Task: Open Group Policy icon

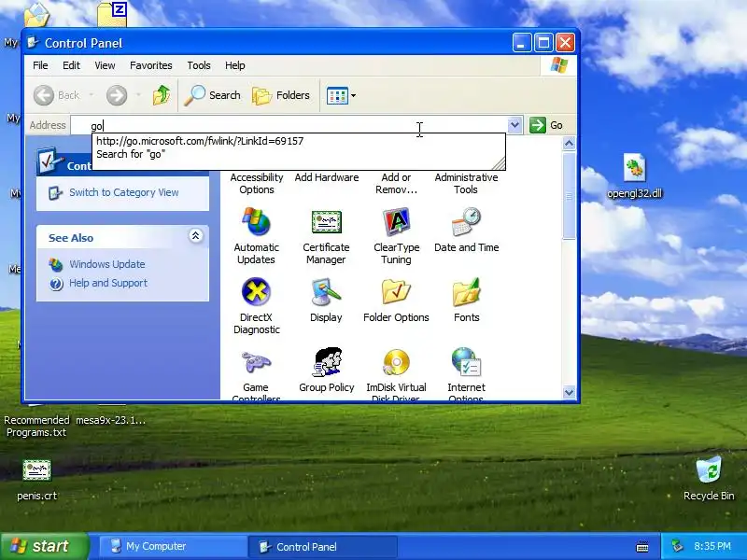Action: pos(326,370)
